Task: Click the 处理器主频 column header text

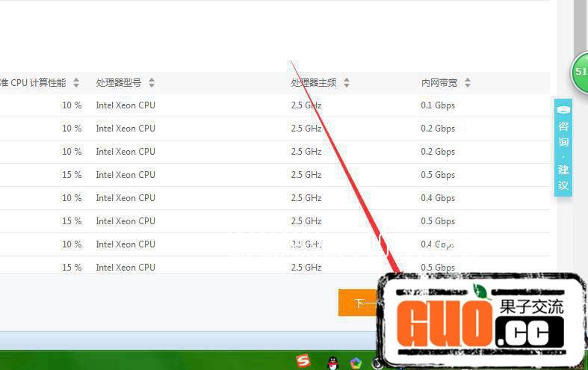Action: coord(313,83)
